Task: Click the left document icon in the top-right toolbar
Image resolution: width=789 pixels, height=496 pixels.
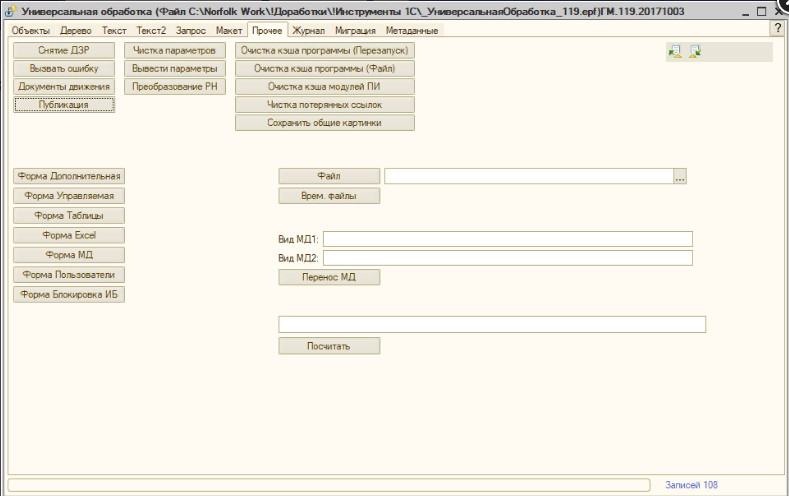Action: pyautogui.click(x=675, y=52)
